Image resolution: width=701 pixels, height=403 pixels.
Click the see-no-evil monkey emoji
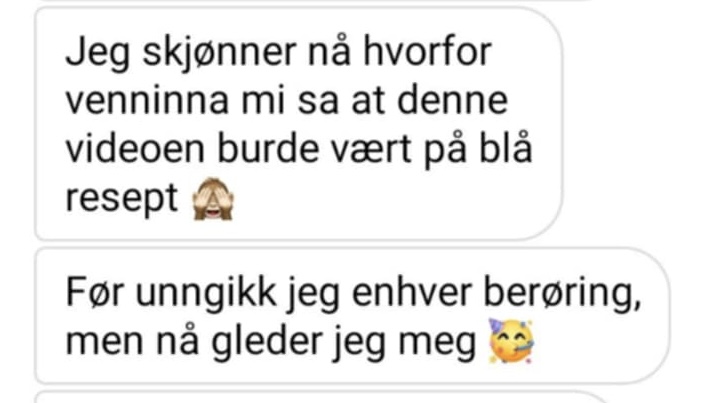pyautogui.click(x=213, y=199)
